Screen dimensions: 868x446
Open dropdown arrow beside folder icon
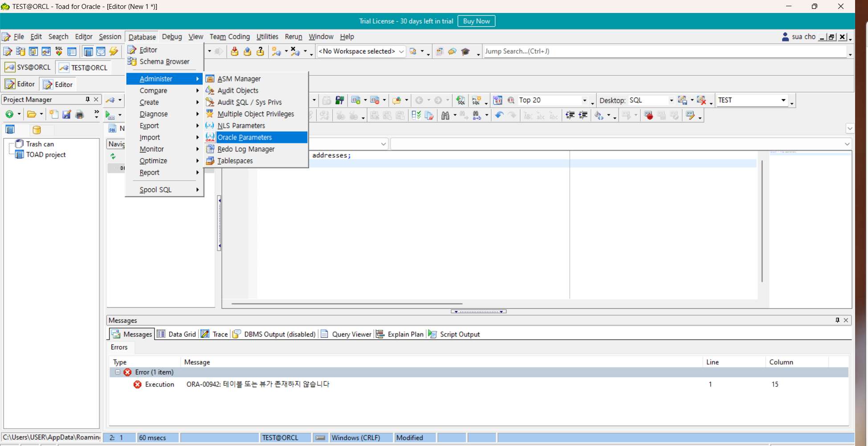click(41, 114)
